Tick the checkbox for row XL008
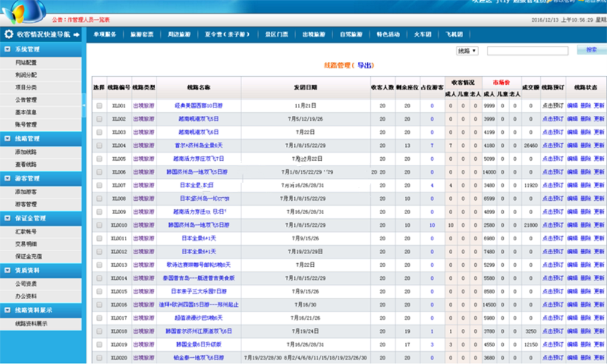Viewport: 607px width, 364px height. tap(100, 198)
